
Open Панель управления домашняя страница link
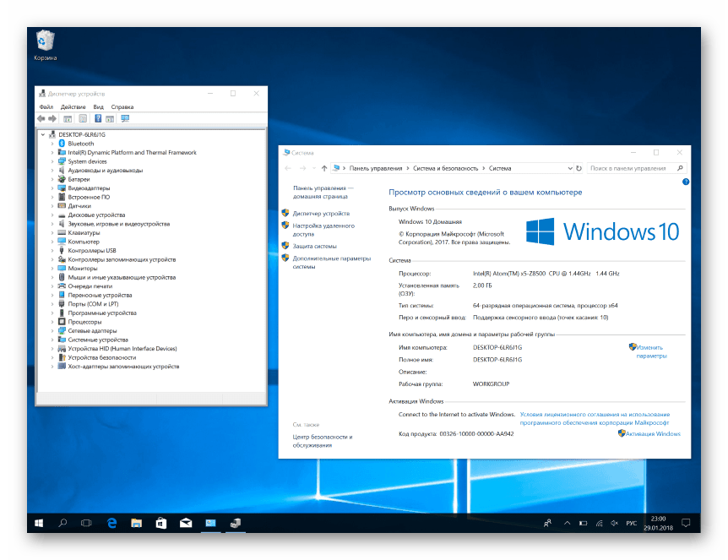tap(323, 193)
